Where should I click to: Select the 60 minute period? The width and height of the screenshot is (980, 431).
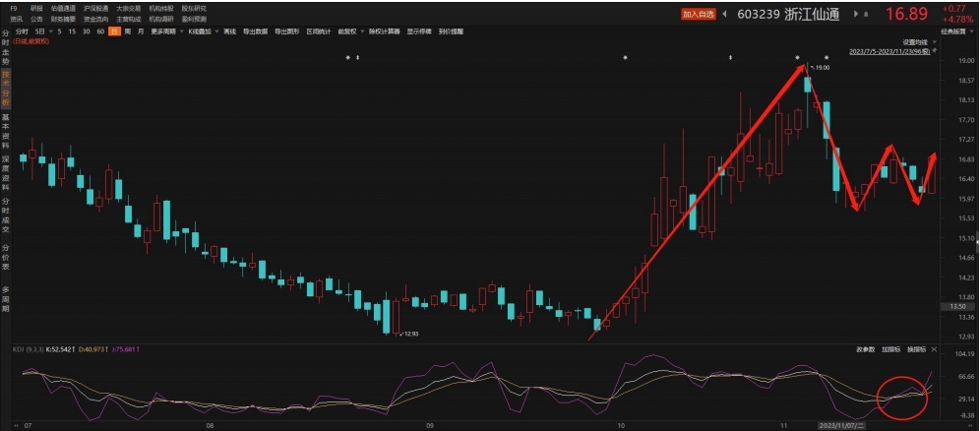pos(100,31)
